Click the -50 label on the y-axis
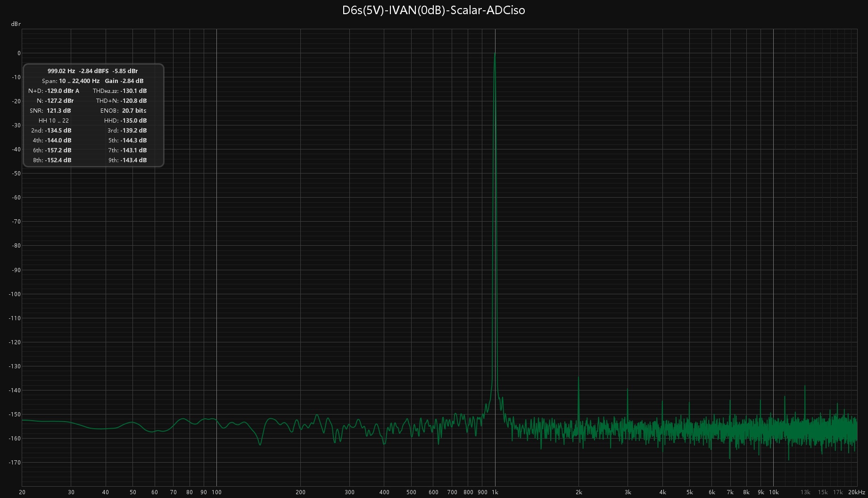The height and width of the screenshot is (498, 868). (x=17, y=174)
